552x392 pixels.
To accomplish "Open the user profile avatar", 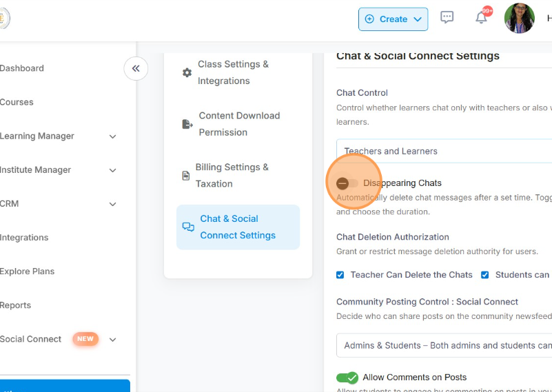I will (x=519, y=19).
